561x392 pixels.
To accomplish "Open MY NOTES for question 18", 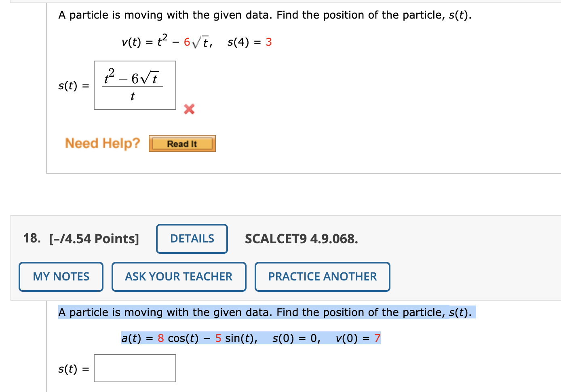I will pos(61,277).
